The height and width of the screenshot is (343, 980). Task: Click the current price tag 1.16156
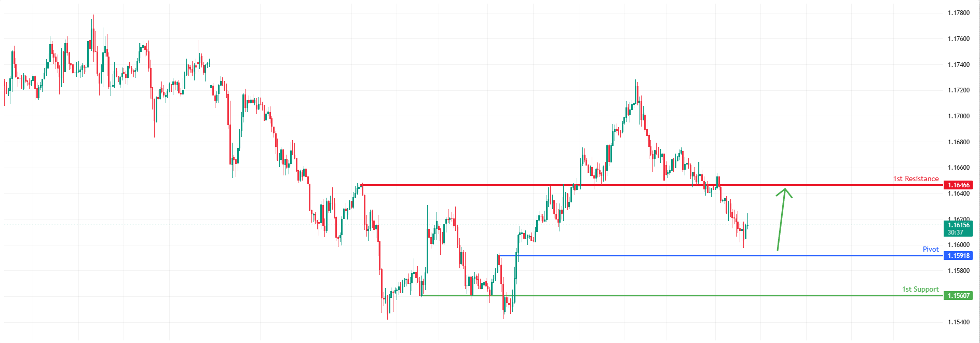[958, 225]
